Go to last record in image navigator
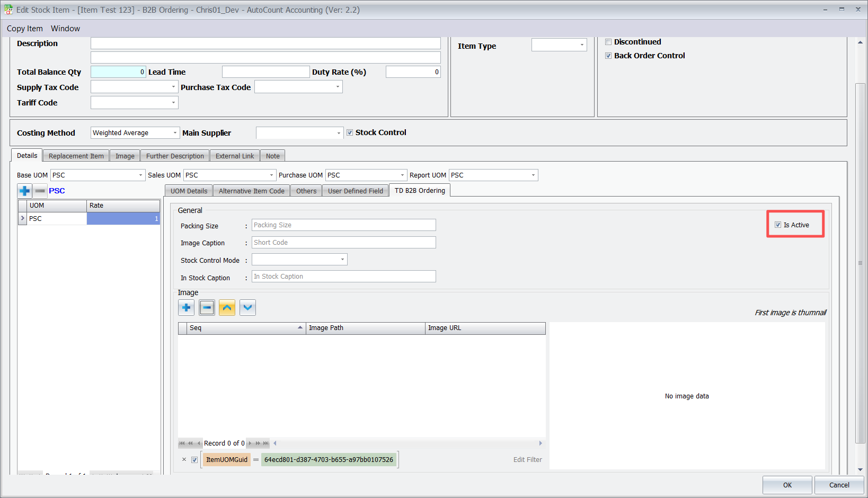868x498 pixels. [x=266, y=443]
